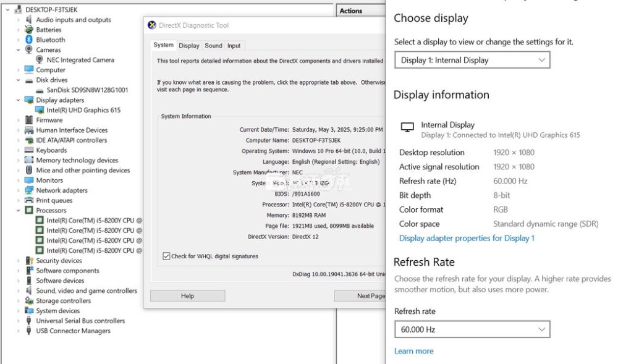
Task: Switch to the Display tab in DxDiag
Action: pyautogui.click(x=189, y=46)
